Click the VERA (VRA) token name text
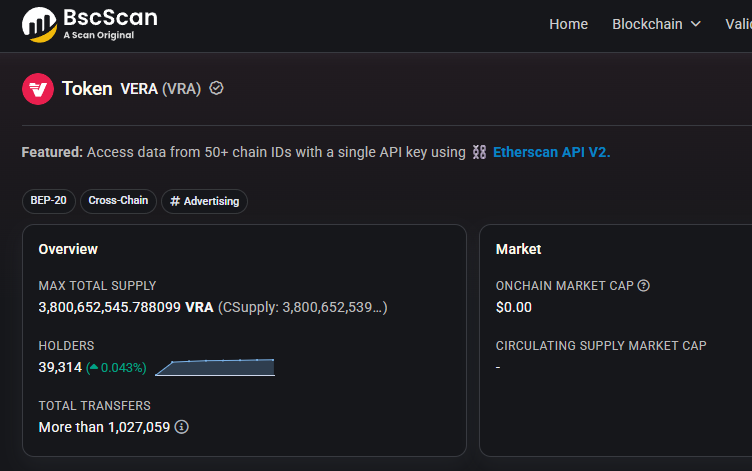 (160, 89)
